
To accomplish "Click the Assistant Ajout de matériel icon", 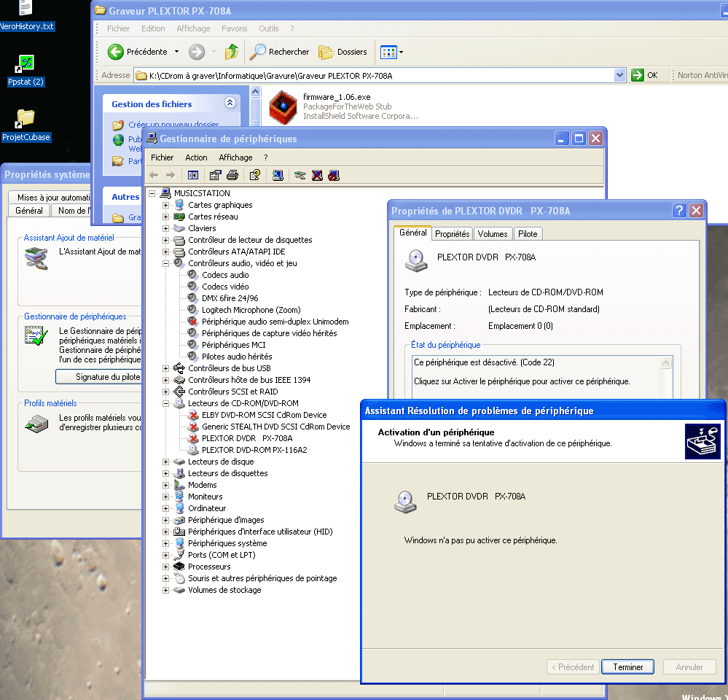I will pos(36,258).
